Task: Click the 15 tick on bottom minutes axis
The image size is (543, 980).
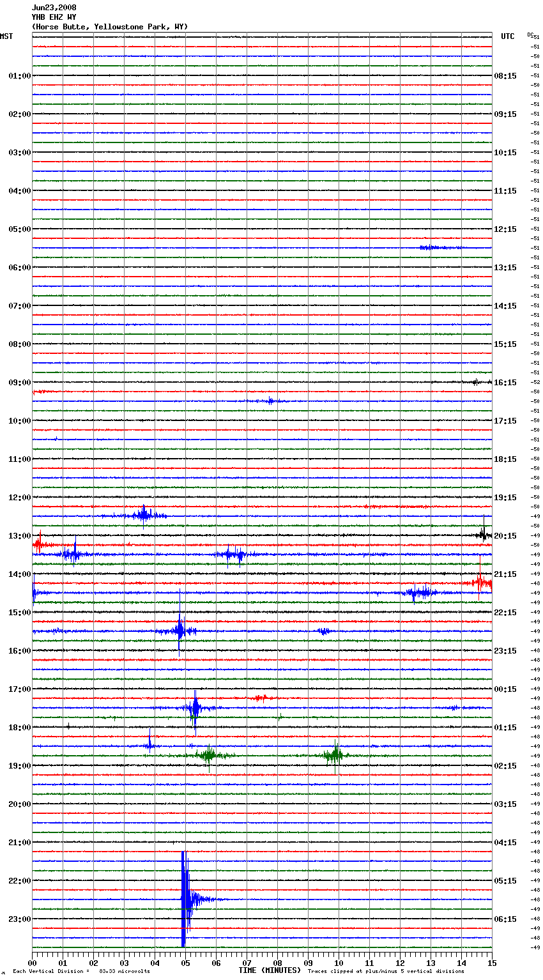Action: tap(492, 963)
